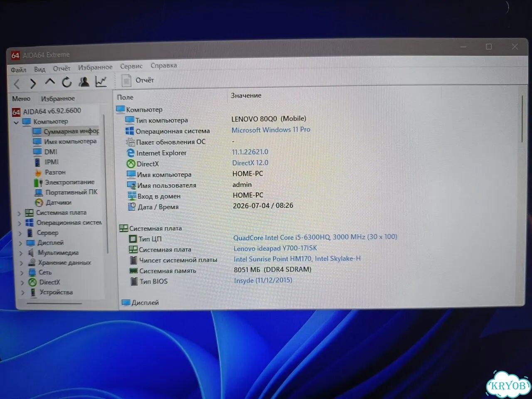Expand the Дисплей tree node in the sidebar
Image resolution: width=532 pixels, height=399 pixels.
pyautogui.click(x=20, y=243)
